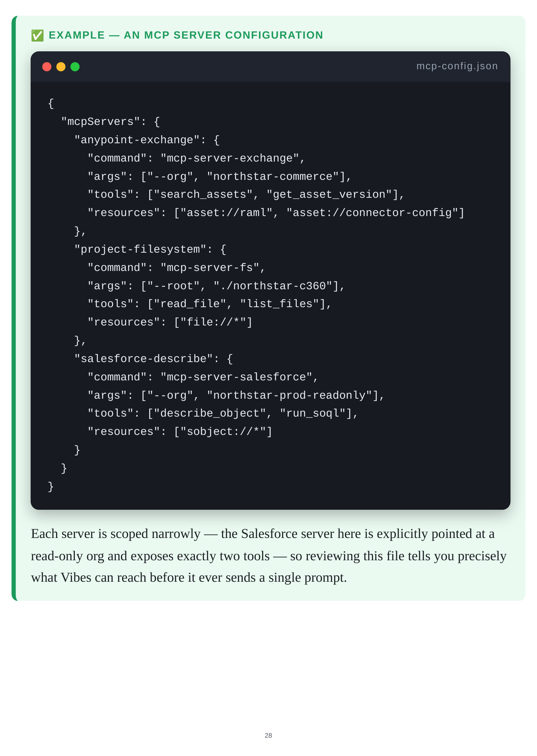Click the red close dot on code window
The width and height of the screenshot is (537, 756).
[x=47, y=67]
